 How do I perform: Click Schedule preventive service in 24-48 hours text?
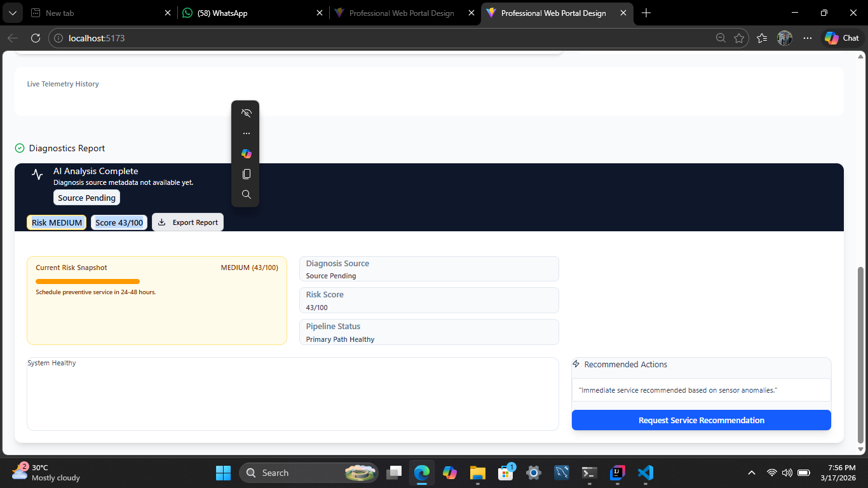pos(96,292)
